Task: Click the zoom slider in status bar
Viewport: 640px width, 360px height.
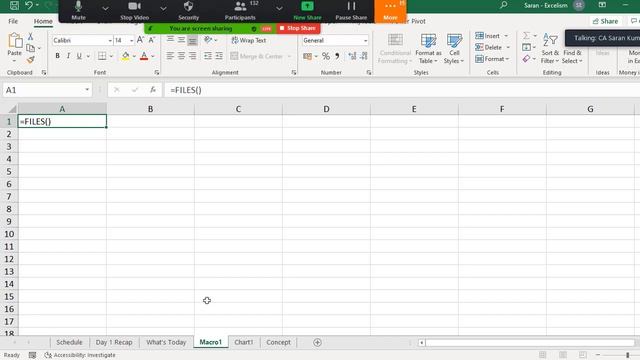Action: pyautogui.click(x=627, y=355)
